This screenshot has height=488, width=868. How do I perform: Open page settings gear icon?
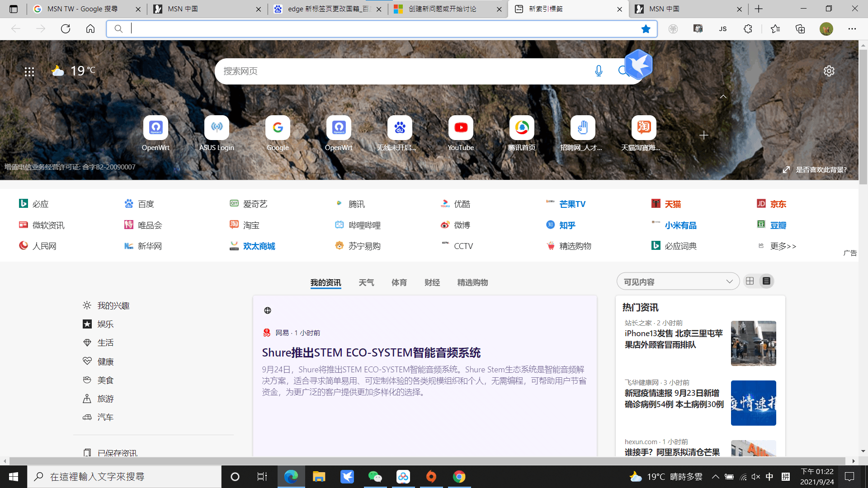[829, 71]
